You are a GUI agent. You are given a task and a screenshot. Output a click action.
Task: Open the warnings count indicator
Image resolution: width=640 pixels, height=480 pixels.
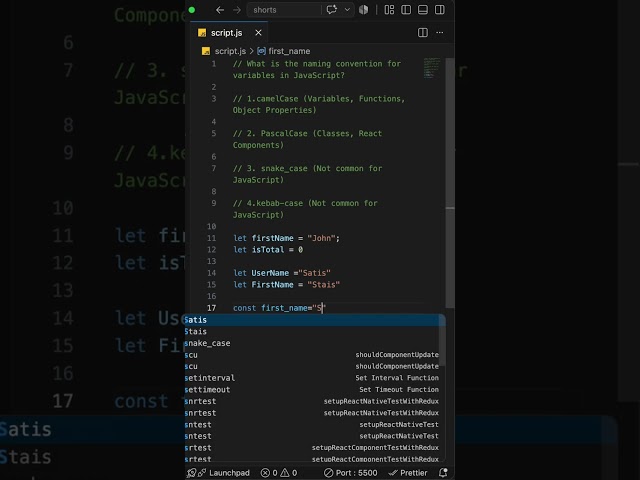tap(289, 473)
